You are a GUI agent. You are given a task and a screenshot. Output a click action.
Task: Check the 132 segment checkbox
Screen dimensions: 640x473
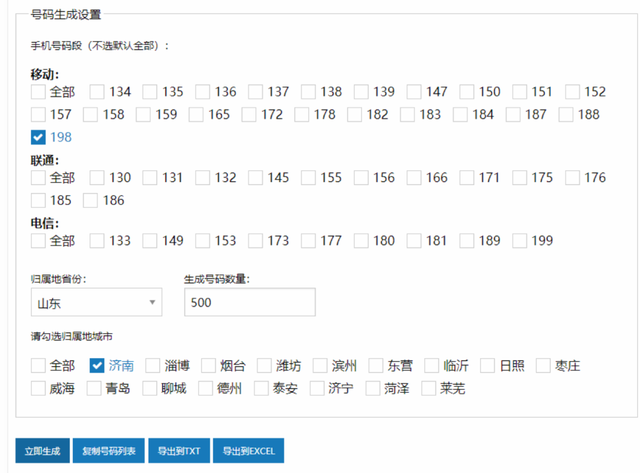click(x=202, y=178)
